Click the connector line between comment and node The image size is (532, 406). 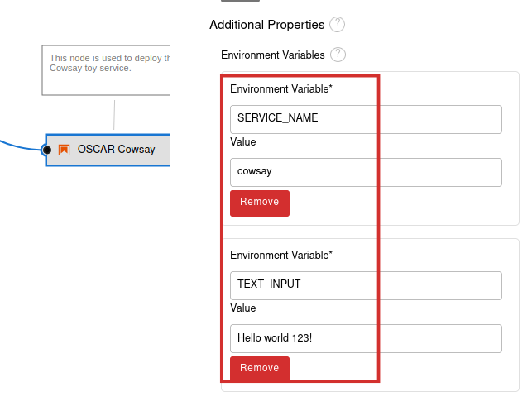click(x=114, y=114)
